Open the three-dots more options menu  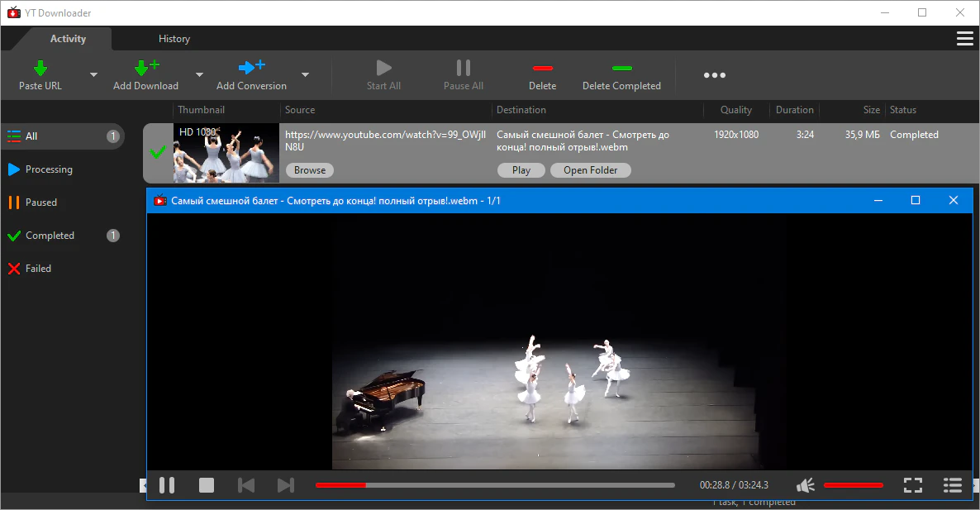(x=714, y=75)
